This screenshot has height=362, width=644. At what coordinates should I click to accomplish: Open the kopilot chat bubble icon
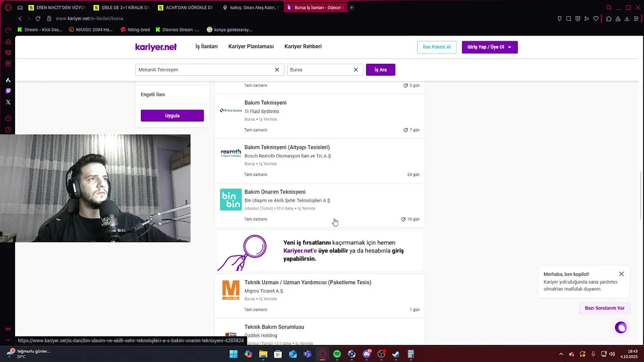[621, 328]
